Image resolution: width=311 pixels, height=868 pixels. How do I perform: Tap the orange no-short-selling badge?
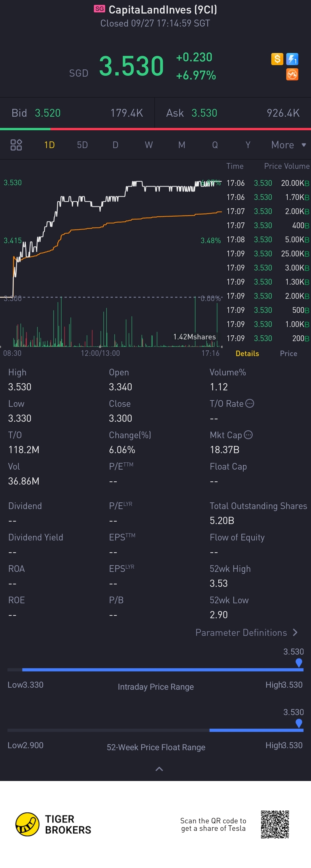click(x=292, y=74)
